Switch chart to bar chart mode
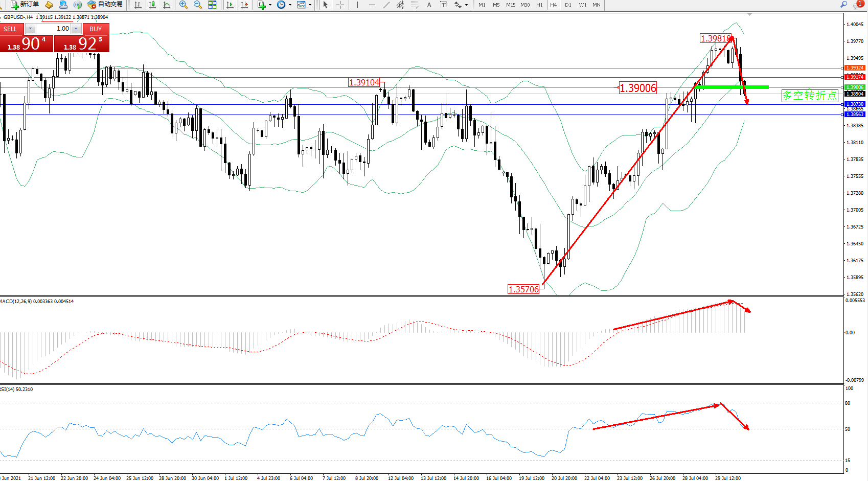 [138, 5]
